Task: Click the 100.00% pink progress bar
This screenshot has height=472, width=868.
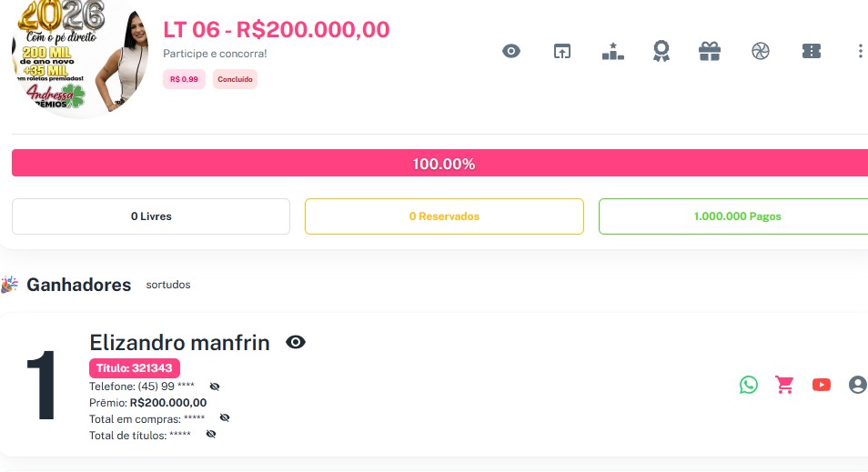Action: (443, 164)
